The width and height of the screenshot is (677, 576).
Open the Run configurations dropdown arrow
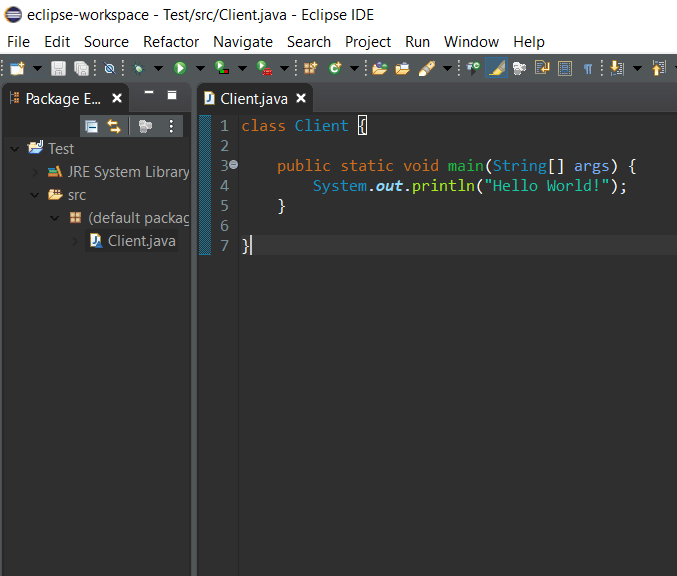(x=200, y=68)
